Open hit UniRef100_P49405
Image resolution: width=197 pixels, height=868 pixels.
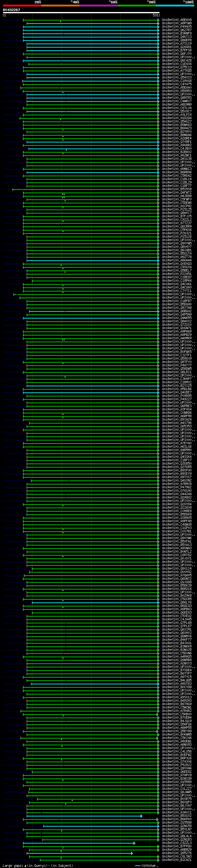coord(176,26)
